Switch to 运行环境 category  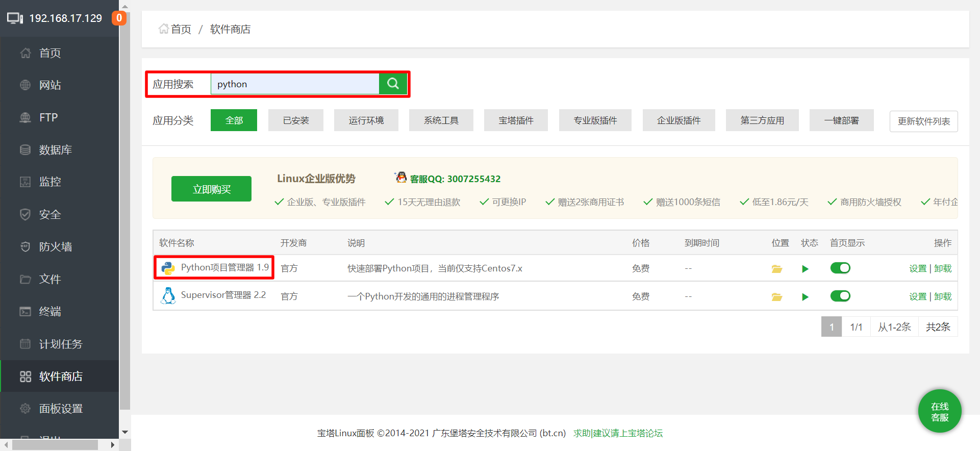click(x=366, y=120)
